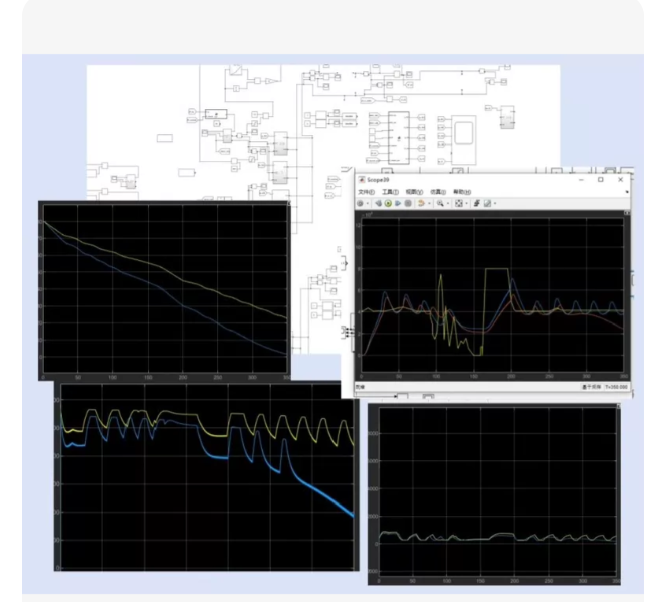
Task: Open the zoom tool dropdown arrow
Action: [448, 203]
